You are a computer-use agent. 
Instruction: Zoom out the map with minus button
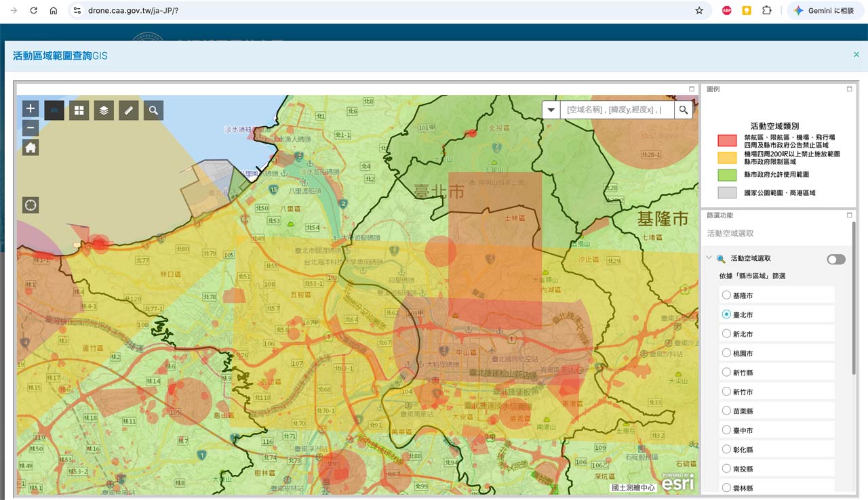(31, 128)
